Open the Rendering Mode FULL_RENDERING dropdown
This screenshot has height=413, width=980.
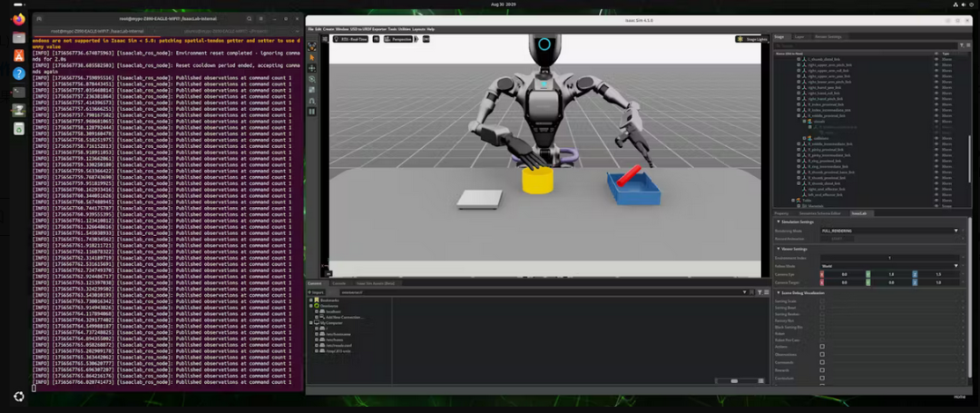pos(890,231)
